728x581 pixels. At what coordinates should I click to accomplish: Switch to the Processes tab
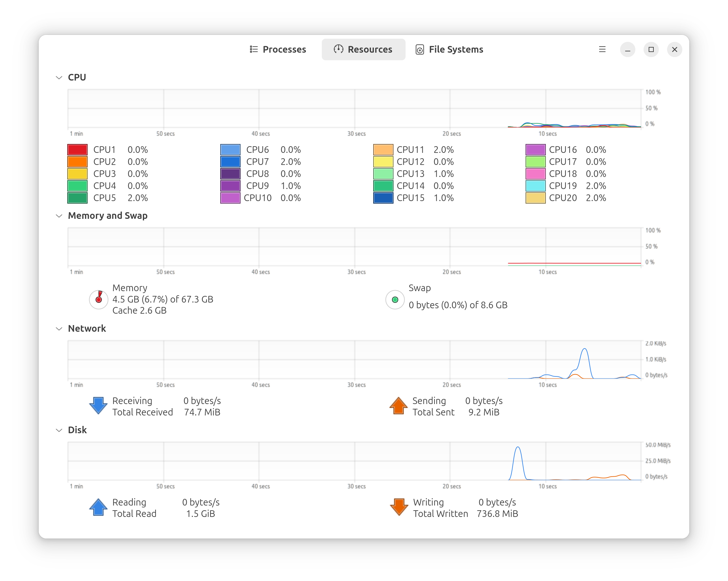pyautogui.click(x=278, y=49)
